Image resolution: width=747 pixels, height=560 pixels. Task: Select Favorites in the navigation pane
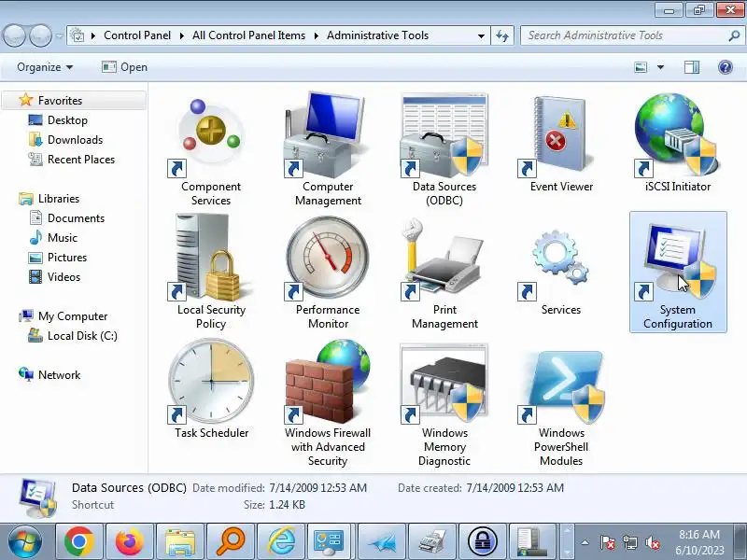point(60,101)
